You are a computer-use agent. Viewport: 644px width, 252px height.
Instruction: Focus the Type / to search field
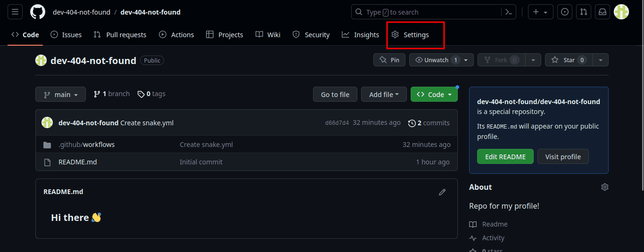click(x=427, y=12)
